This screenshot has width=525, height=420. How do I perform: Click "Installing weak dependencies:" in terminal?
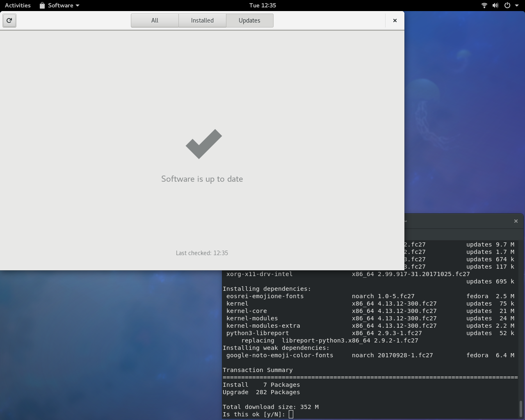pyautogui.click(x=276, y=348)
